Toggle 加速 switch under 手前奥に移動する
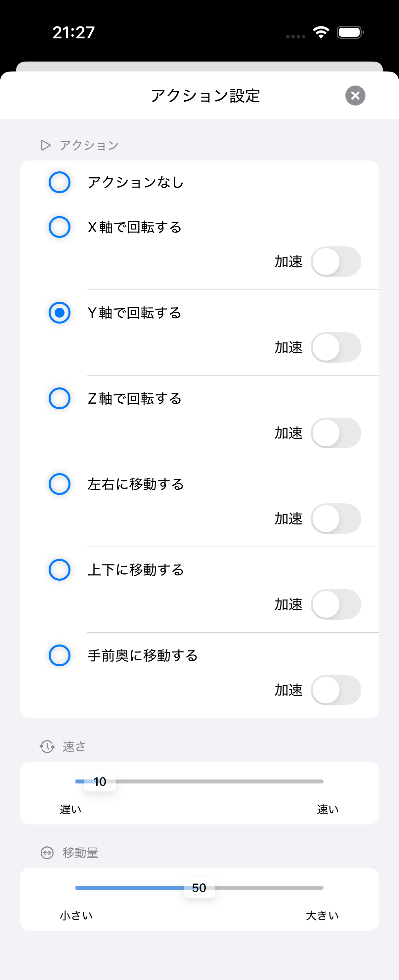399x980 pixels. pos(335,690)
